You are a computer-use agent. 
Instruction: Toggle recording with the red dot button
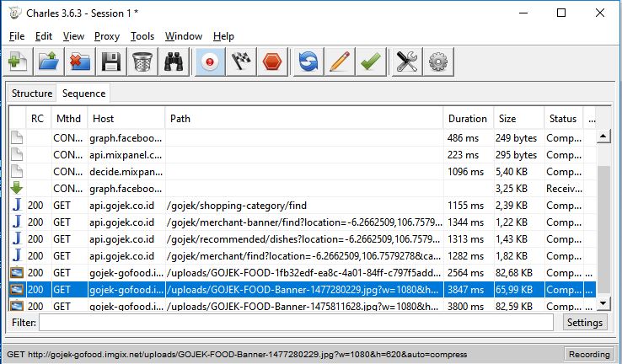210,62
